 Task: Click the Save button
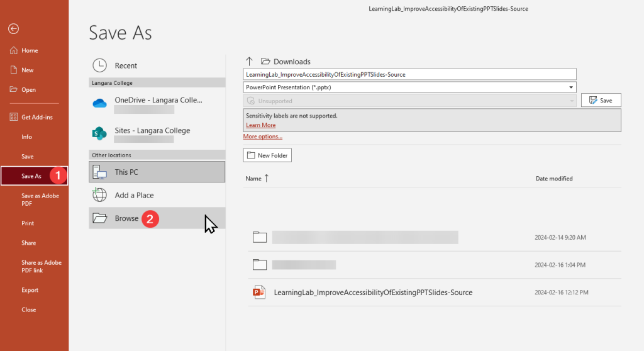601,101
